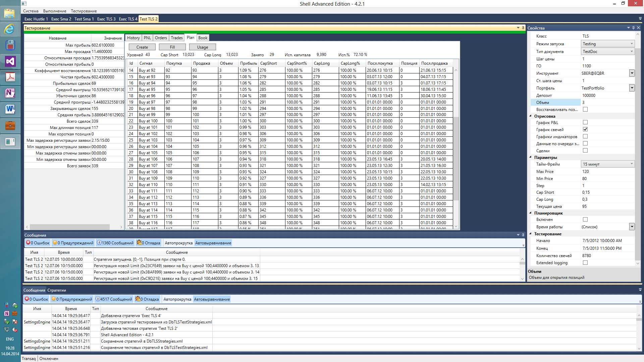Open File Explorer from the taskbar
The image size is (644, 362).
[10, 13]
